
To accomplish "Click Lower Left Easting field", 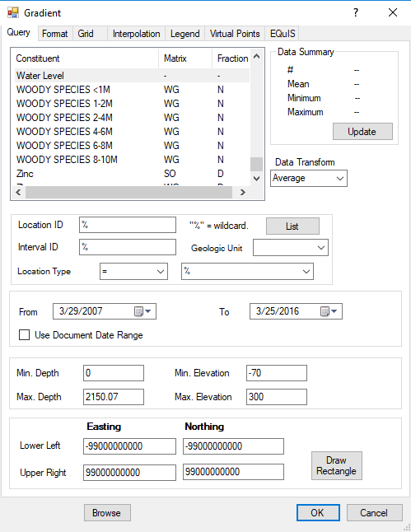I will tap(129, 446).
